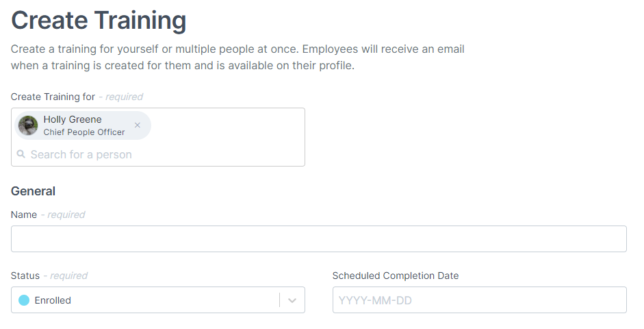This screenshot has width=644, height=329.
Task: Click the Enrolled status text
Action: pyautogui.click(x=53, y=300)
